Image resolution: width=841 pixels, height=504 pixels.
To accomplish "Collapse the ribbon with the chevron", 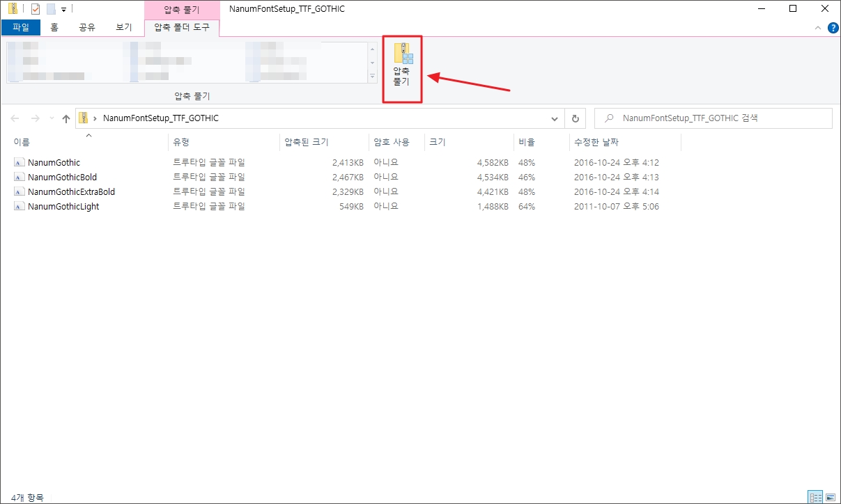I will (x=819, y=28).
